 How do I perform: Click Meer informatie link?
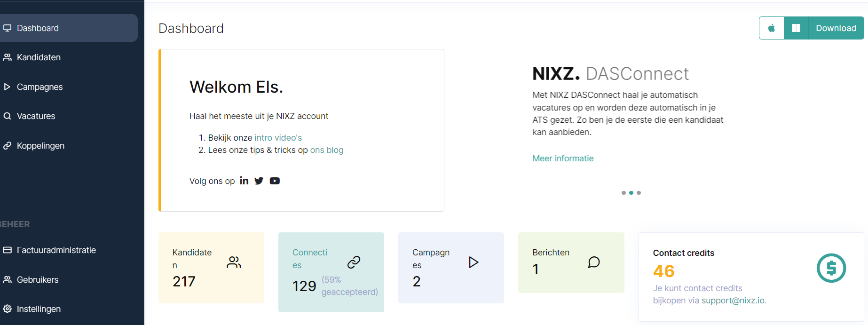click(563, 159)
